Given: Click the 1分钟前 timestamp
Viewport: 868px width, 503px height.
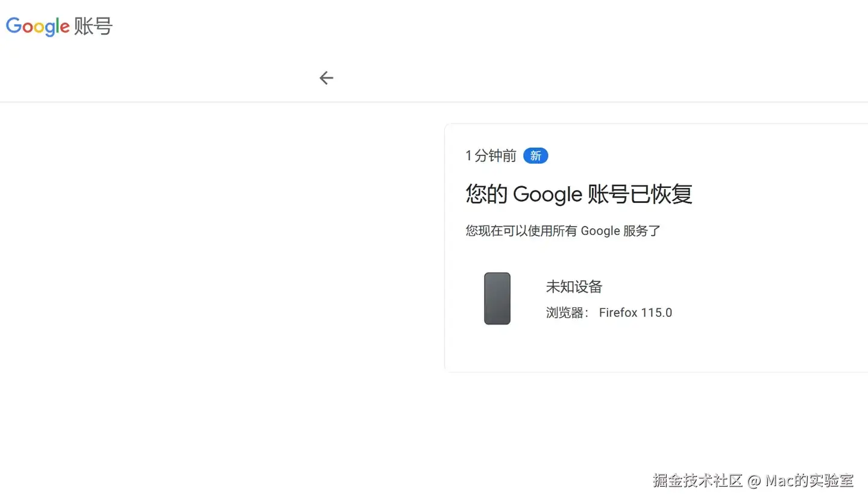Looking at the screenshot, I should pos(491,156).
